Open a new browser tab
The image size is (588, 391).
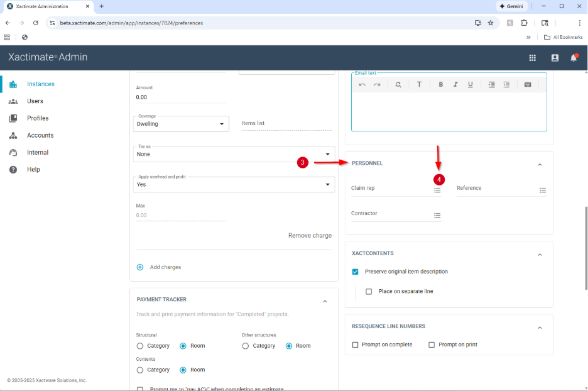[x=102, y=6]
